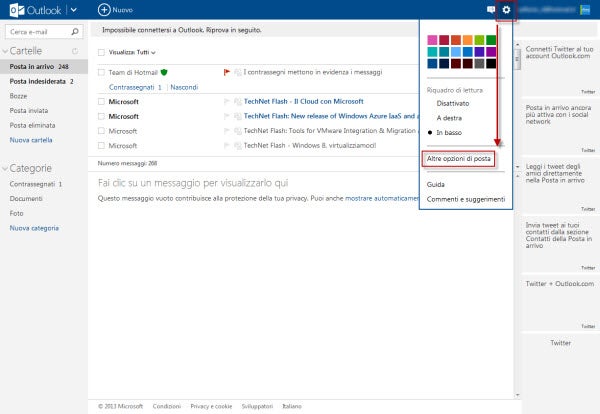Click Condizioni footer link
Viewport: 600px width, 414px height.
click(x=166, y=406)
